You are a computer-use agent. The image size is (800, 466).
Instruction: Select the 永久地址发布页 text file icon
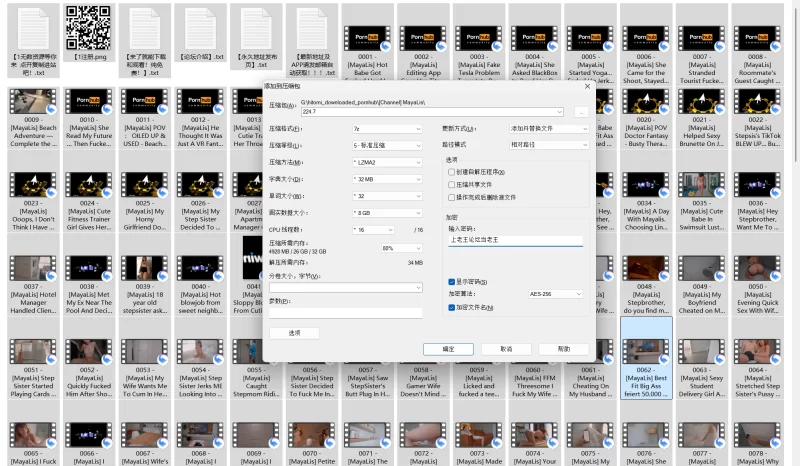pos(251,27)
